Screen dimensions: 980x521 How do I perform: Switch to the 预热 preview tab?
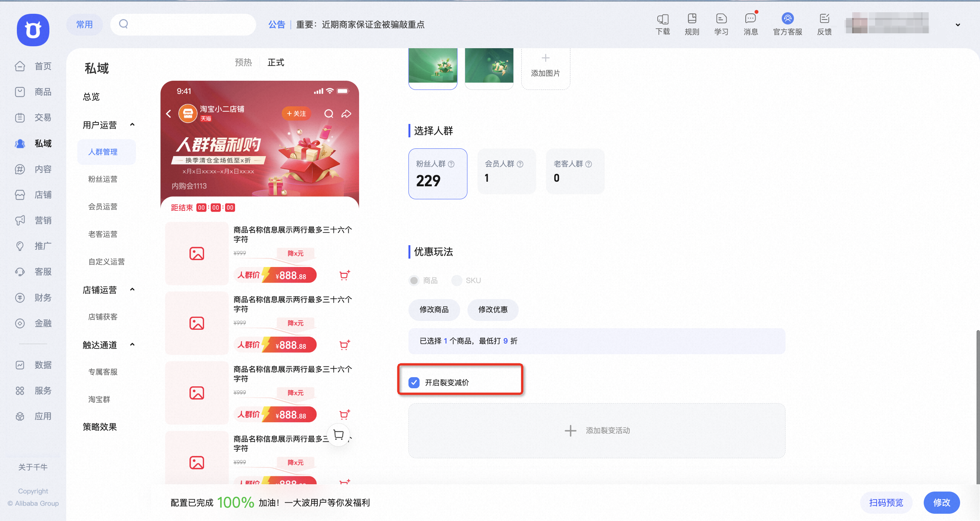point(243,62)
